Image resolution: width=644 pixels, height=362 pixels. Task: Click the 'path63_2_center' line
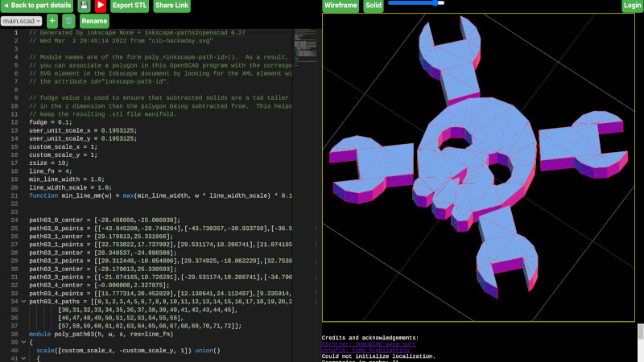click(103, 253)
